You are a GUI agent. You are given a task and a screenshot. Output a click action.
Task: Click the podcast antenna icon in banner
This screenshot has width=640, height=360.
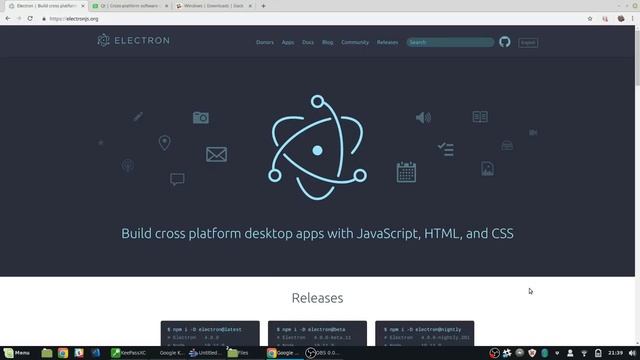(x=128, y=165)
